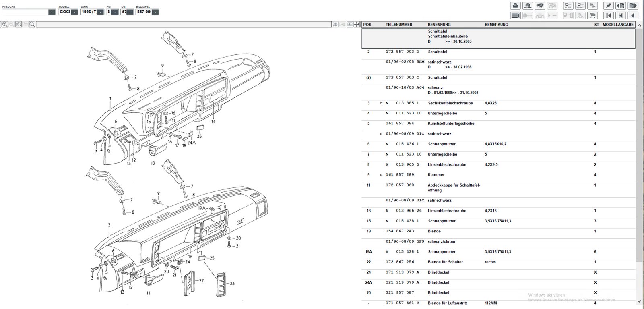Open the BILDTAFEL dropdown

155,12
